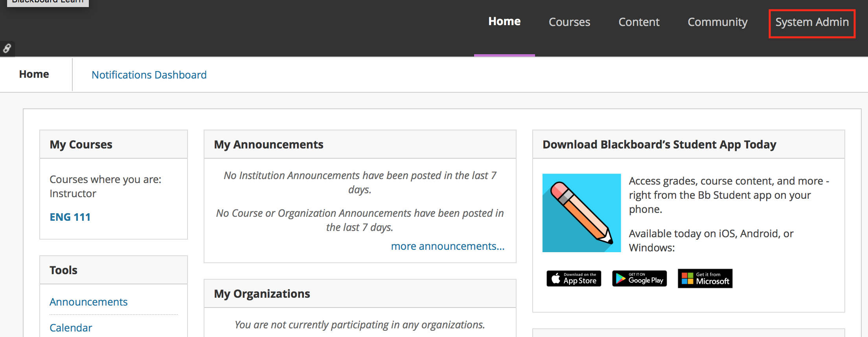Viewport: 868px width, 337px height.
Task: Open Calendar under Tools
Action: (x=71, y=328)
